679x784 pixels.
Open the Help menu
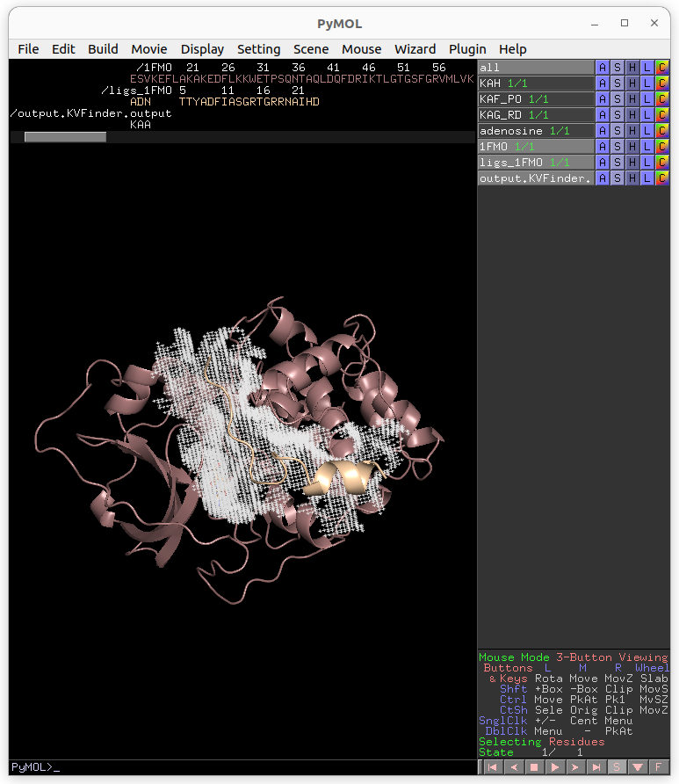(x=513, y=49)
